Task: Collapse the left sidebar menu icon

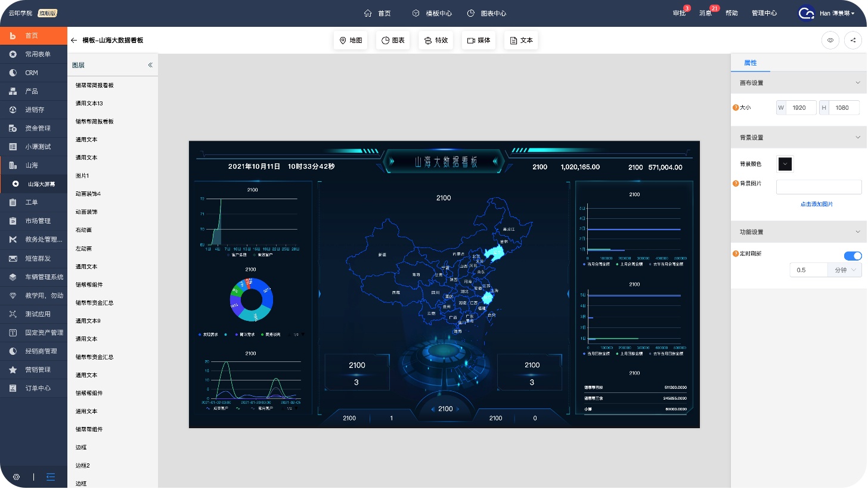Action: (x=51, y=477)
